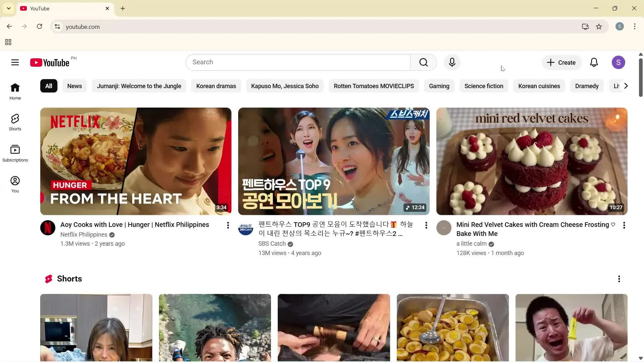
Task: Open the Chrome three-dot menu
Action: pos(635,26)
